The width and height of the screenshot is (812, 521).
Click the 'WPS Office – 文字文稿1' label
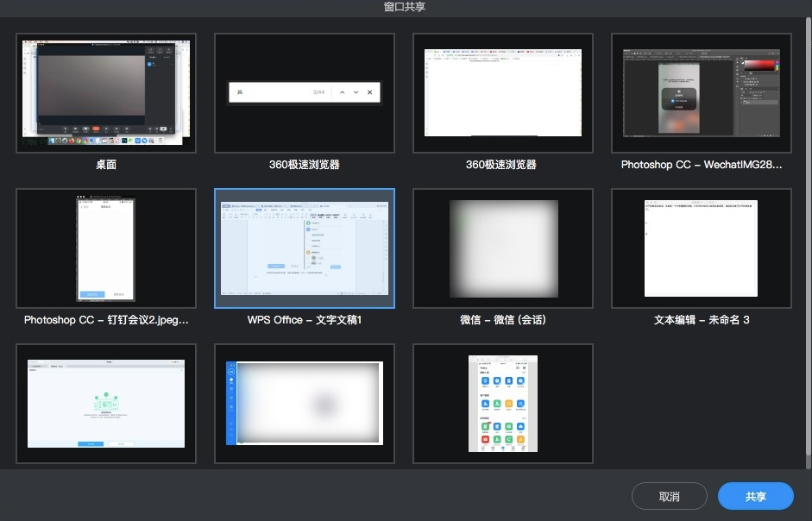pos(305,320)
